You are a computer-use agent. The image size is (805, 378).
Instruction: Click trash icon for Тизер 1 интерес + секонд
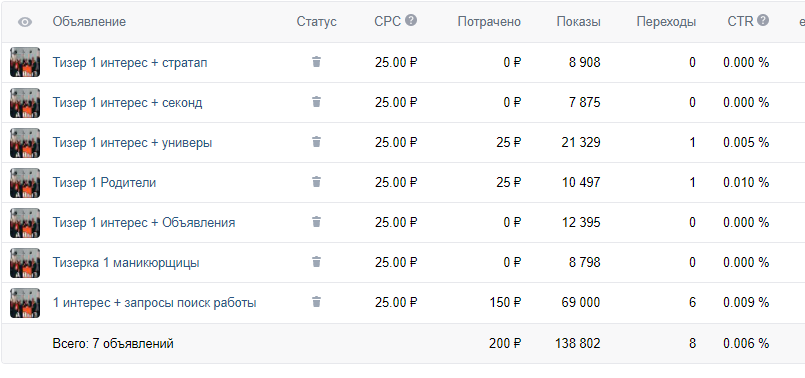point(316,102)
